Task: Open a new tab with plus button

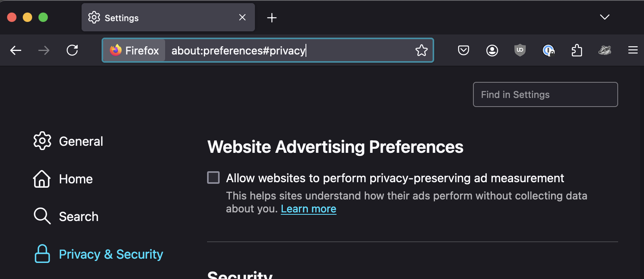Action: (x=272, y=18)
